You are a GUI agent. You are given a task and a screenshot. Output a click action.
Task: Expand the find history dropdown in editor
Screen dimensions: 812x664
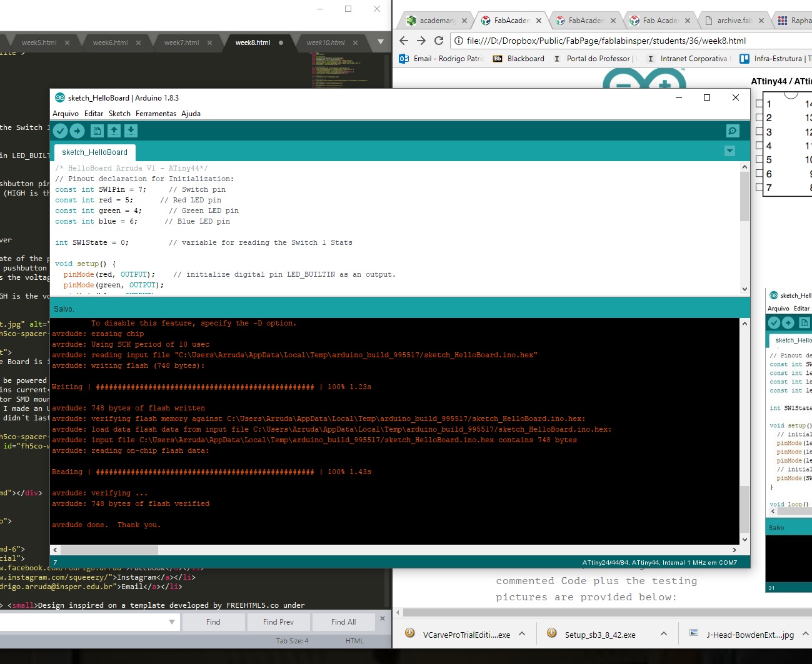(x=172, y=622)
